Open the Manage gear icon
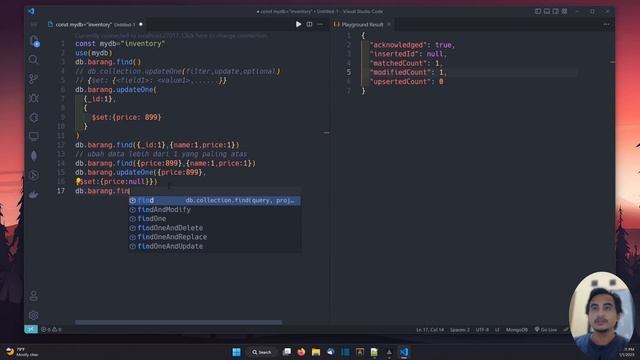The width and height of the screenshot is (640, 360). [x=33, y=315]
